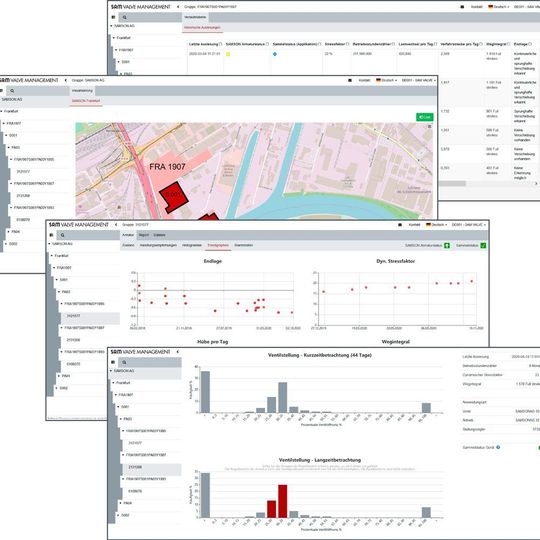The height and width of the screenshot is (540, 540).
Task: Open Kontakt link in the trend graph window header
Action: [414, 225]
